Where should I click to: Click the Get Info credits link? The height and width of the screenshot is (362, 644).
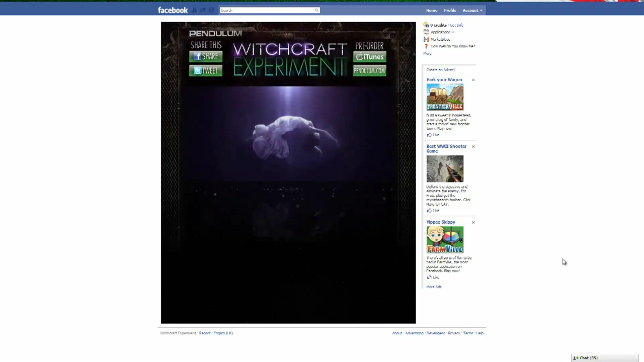tap(456, 25)
